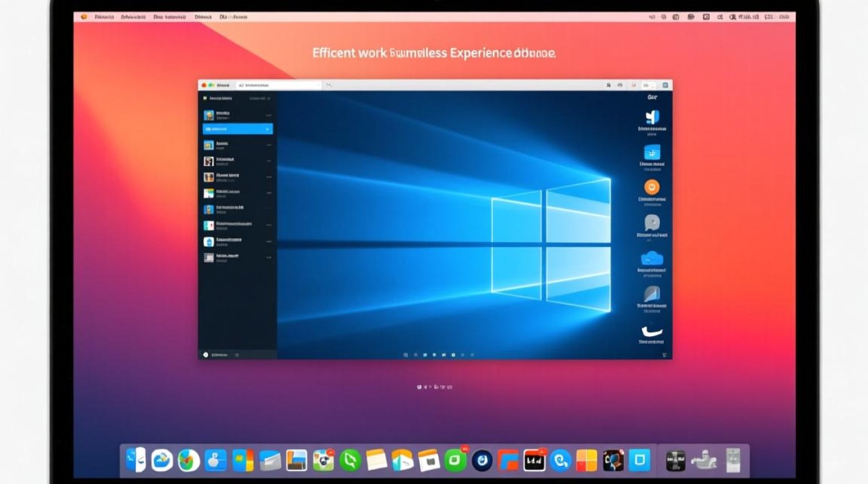Switch to the tab in the window title bar
The image size is (868, 484).
pos(278,85)
